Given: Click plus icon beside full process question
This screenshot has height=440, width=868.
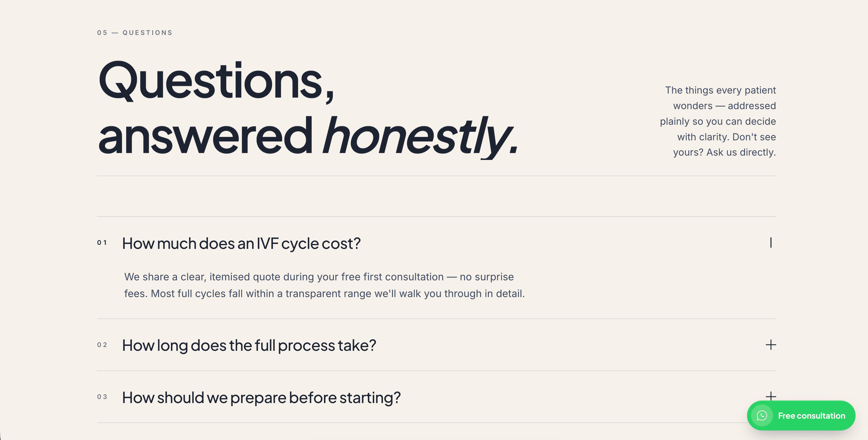Looking at the screenshot, I should [x=771, y=345].
